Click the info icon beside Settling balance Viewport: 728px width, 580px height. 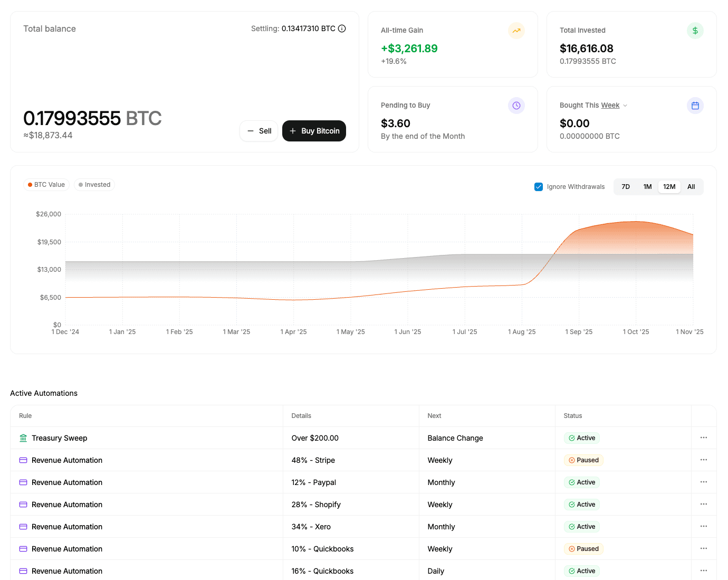pyautogui.click(x=342, y=28)
